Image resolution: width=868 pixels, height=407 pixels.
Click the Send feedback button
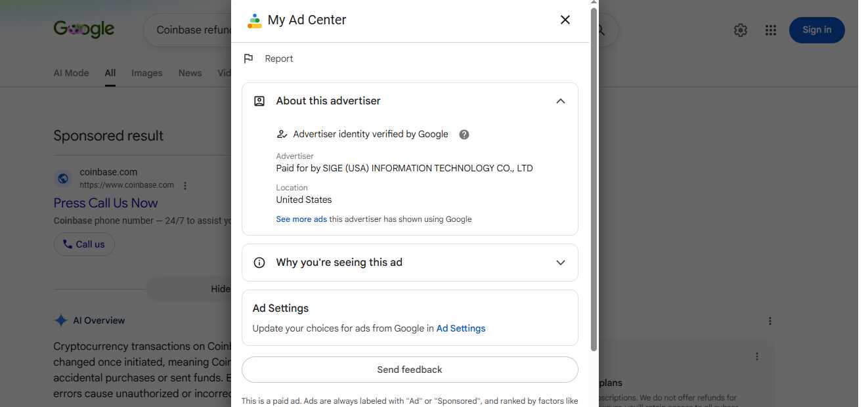pos(410,370)
